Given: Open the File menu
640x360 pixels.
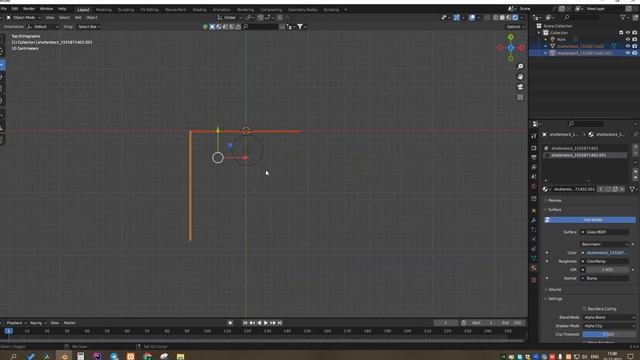Looking at the screenshot, I should [4, 9].
